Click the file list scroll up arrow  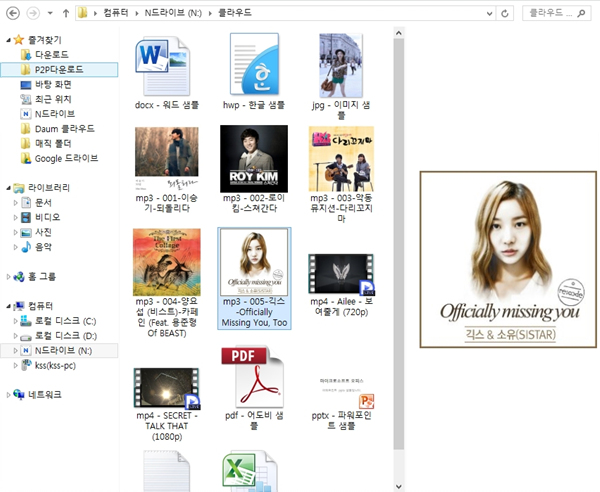[399, 33]
